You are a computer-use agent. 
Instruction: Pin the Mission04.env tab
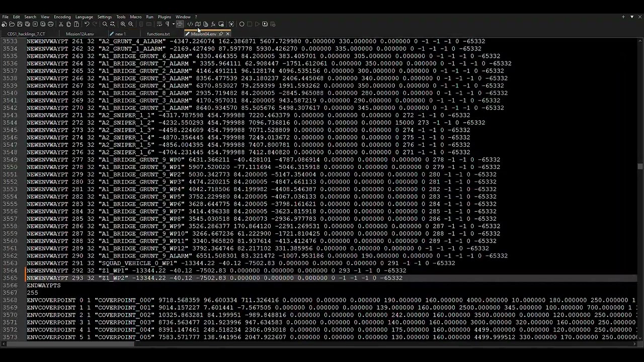(221, 34)
